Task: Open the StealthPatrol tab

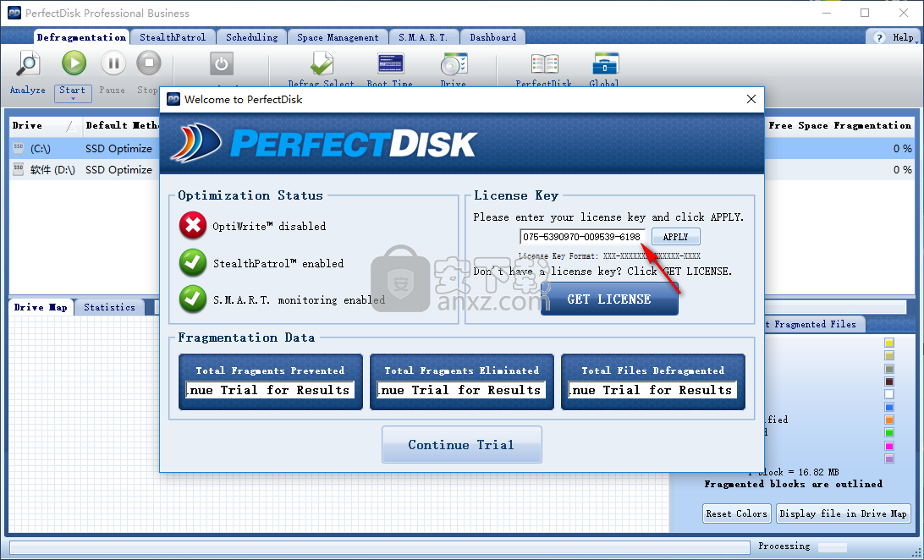Action: point(173,37)
